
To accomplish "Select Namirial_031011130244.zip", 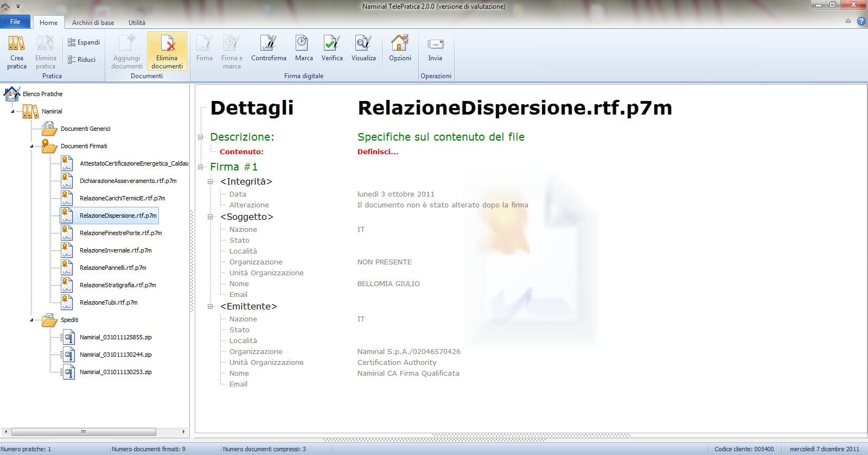I will (x=116, y=355).
